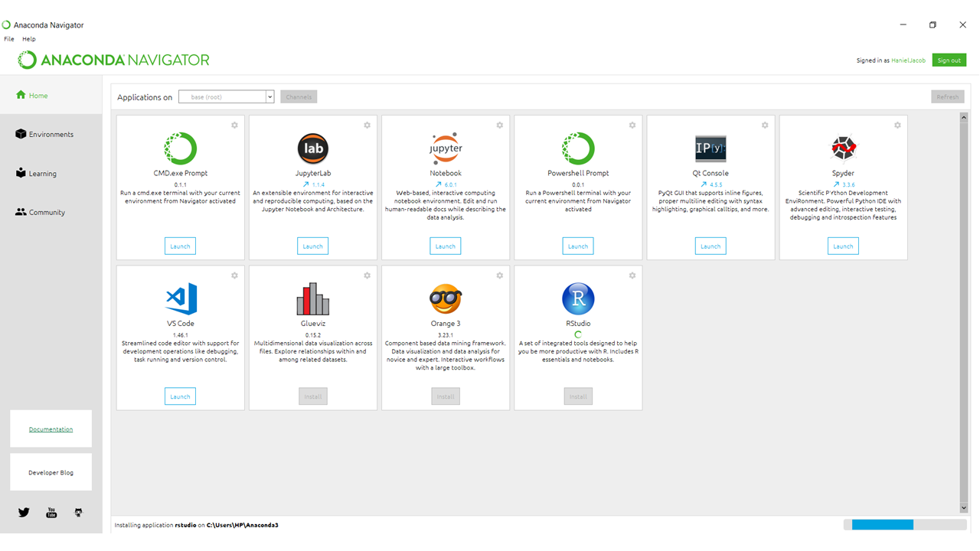Click the Orange 3 application icon
Viewport: 980px width, 551px height.
pyautogui.click(x=446, y=298)
